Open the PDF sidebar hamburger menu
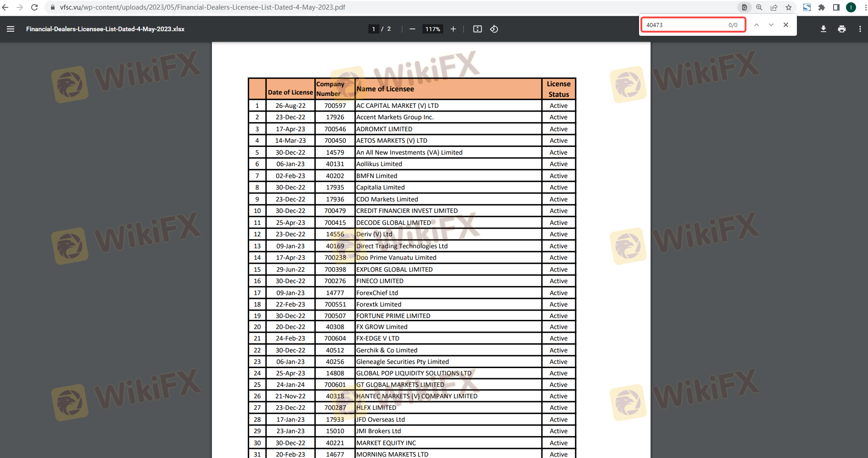The image size is (868, 458). (11, 29)
